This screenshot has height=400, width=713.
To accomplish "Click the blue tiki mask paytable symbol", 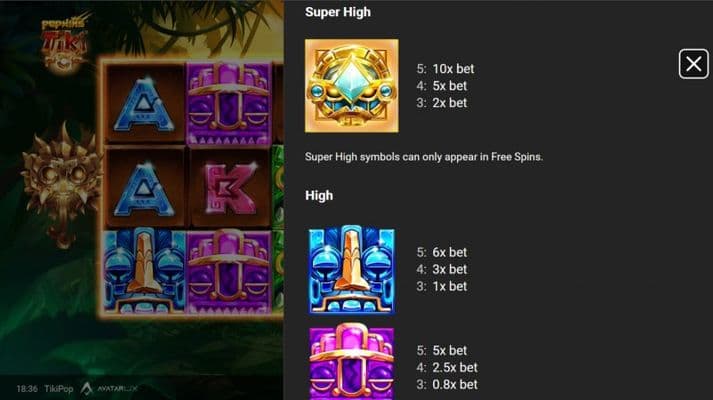I will click(x=351, y=270).
